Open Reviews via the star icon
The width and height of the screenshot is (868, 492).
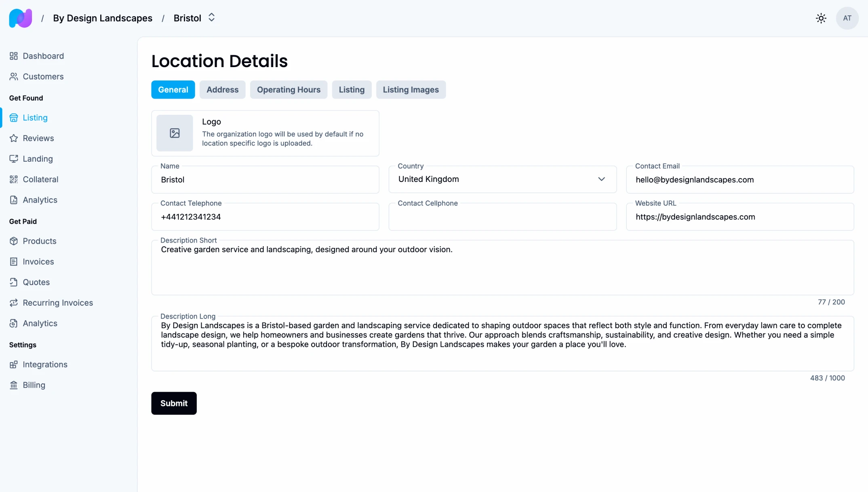point(14,138)
